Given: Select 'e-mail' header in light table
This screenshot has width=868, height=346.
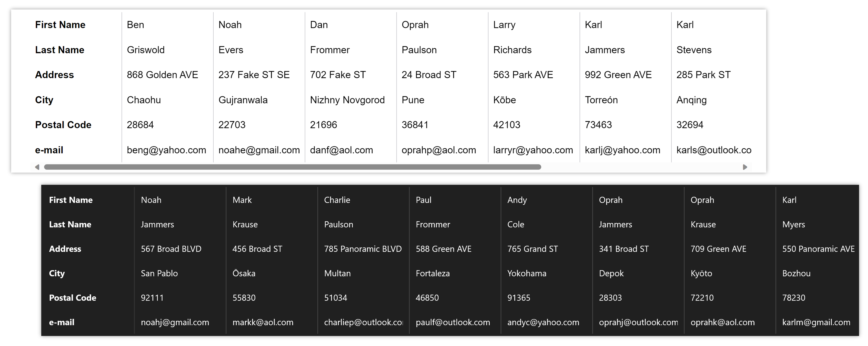Looking at the screenshot, I should click(49, 150).
